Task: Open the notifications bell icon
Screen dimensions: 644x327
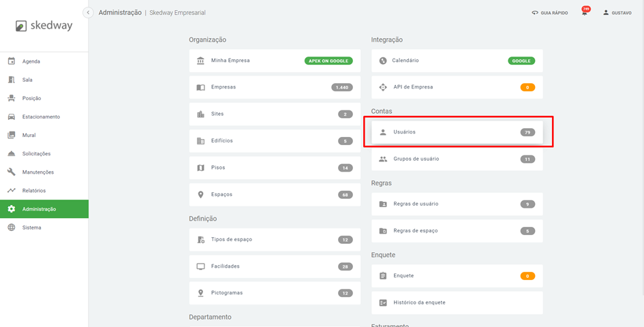Action: [x=585, y=13]
